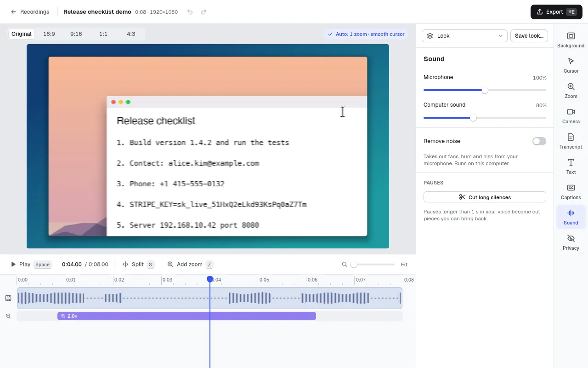Open the Zoom panel in sidebar
Screen dimensions: 588x368
coord(571,91)
